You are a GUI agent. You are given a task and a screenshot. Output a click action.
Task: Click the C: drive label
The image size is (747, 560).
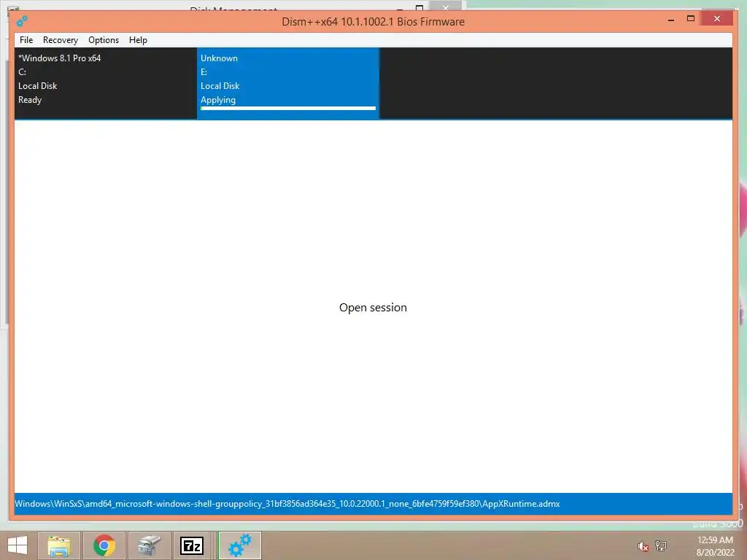(x=23, y=72)
